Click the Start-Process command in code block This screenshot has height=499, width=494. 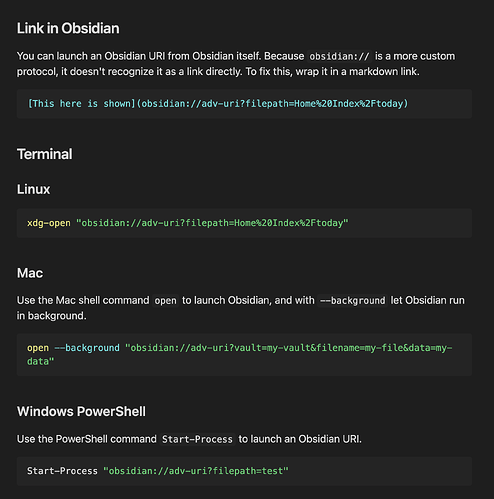pyautogui.click(x=62, y=471)
